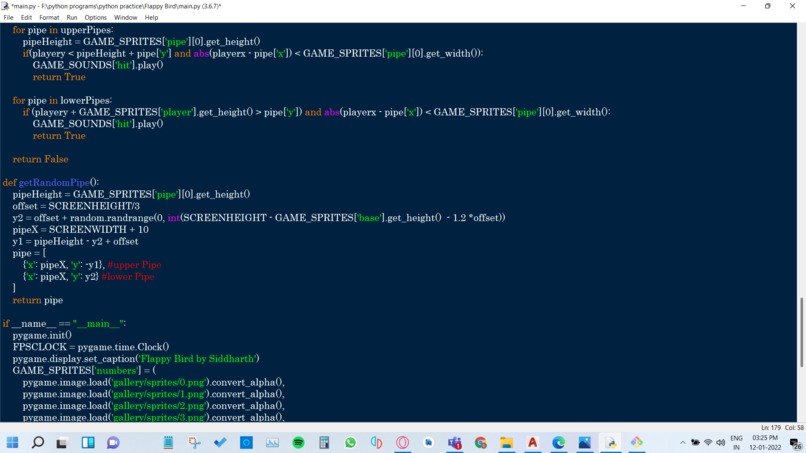Click 'return pipe' code line
Image resolution: width=806 pixels, height=453 pixels.
click(38, 300)
